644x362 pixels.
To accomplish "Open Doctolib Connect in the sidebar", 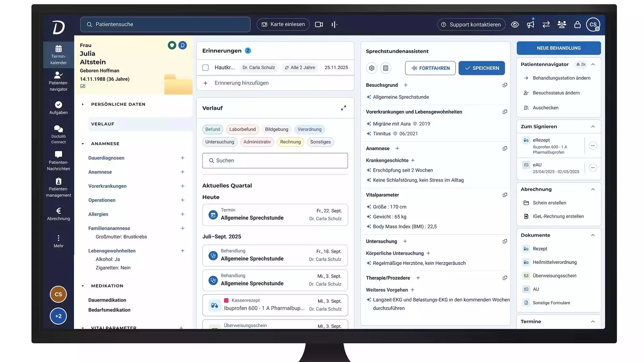I will [x=58, y=134].
